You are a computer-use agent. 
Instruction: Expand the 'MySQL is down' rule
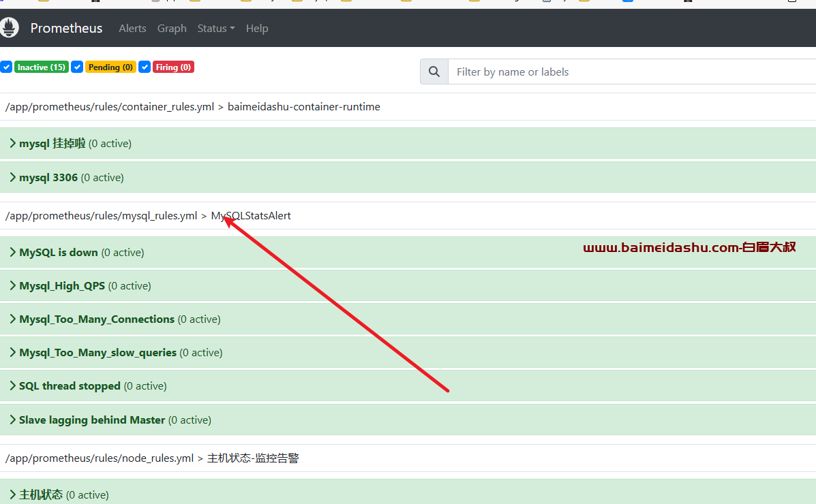(x=408, y=252)
